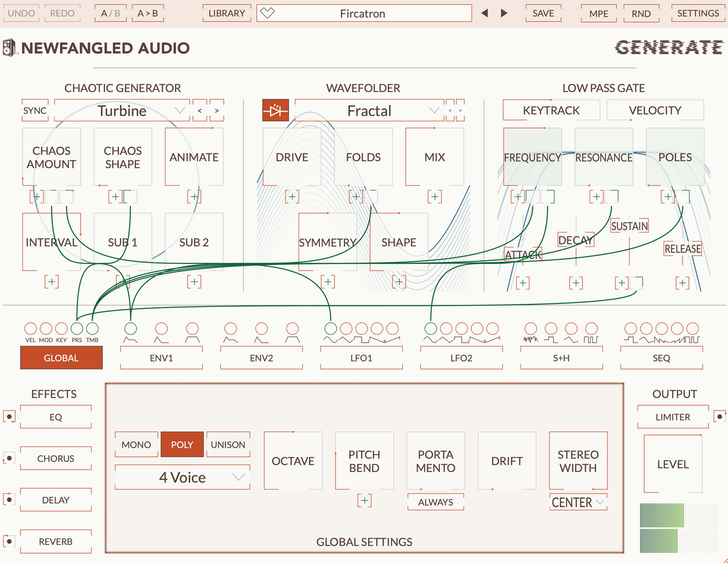728x563 pixels.
Task: Toggle the CHORUS effect power button
Action: [9, 459]
